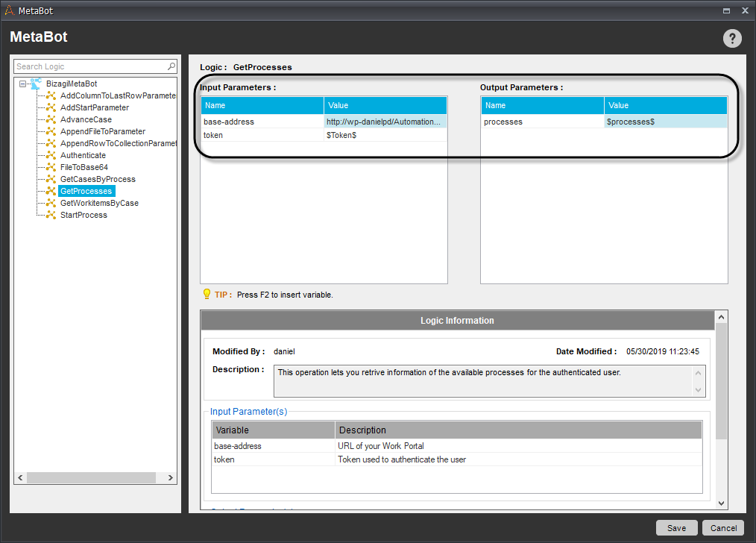
Task: Click the MetaBot app logo in title bar
Action: coord(9,10)
